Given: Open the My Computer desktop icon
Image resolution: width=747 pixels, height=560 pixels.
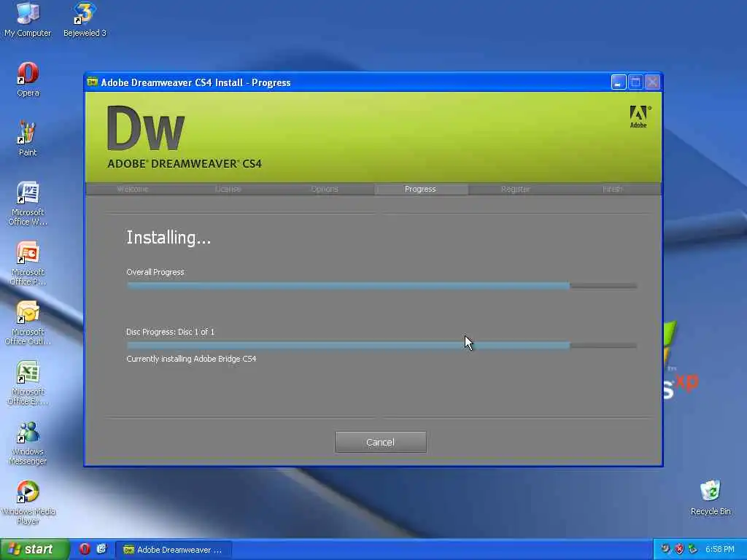Looking at the screenshot, I should coord(28,20).
